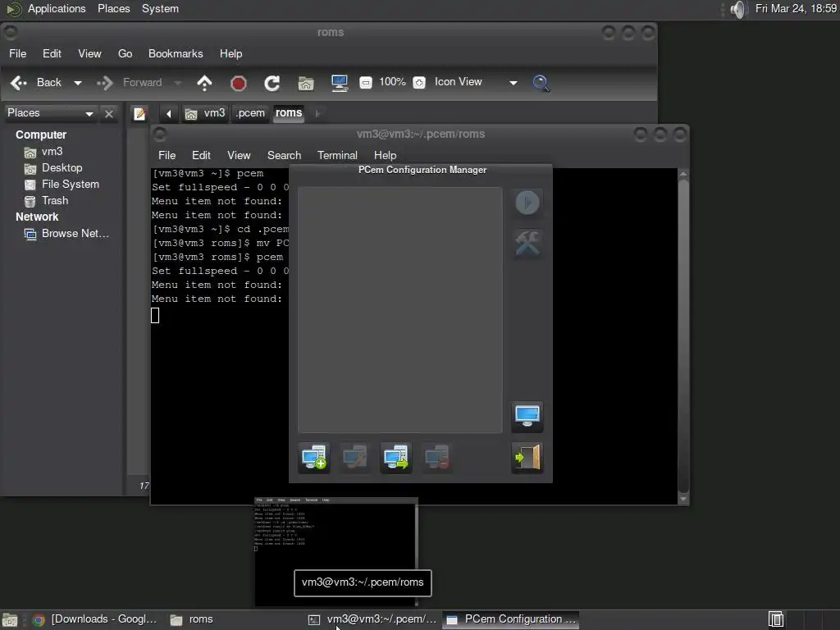Click the terminal vertical scrollbar

click(683, 336)
